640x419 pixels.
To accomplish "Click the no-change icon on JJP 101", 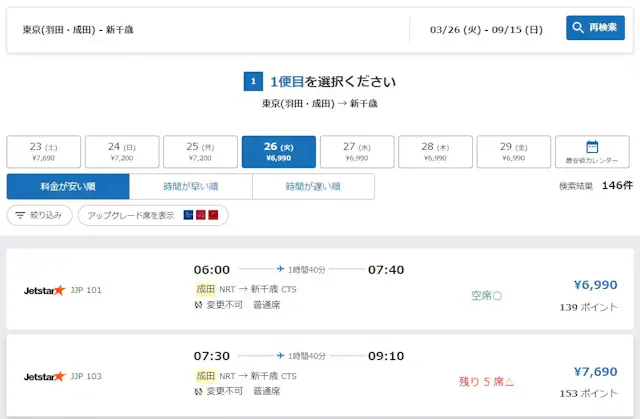I will tap(199, 305).
